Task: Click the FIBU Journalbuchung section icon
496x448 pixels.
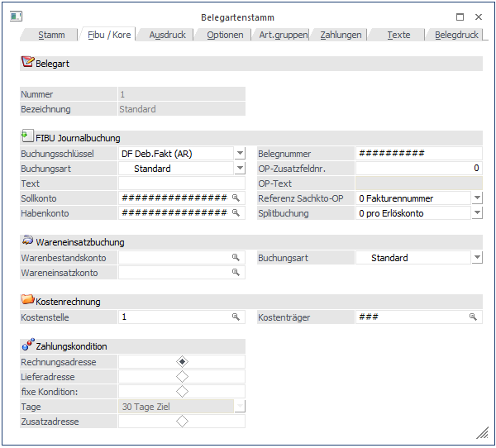Action: (x=27, y=136)
